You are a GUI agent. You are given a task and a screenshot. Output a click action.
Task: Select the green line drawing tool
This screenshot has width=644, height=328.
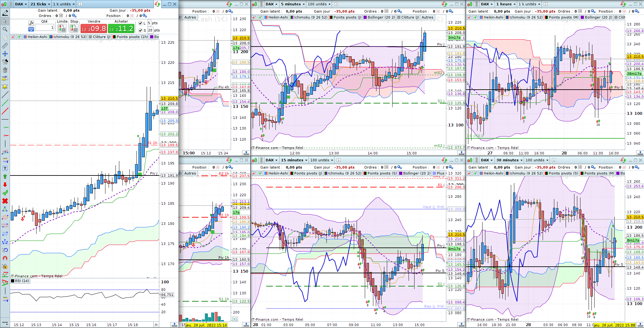click(5, 103)
